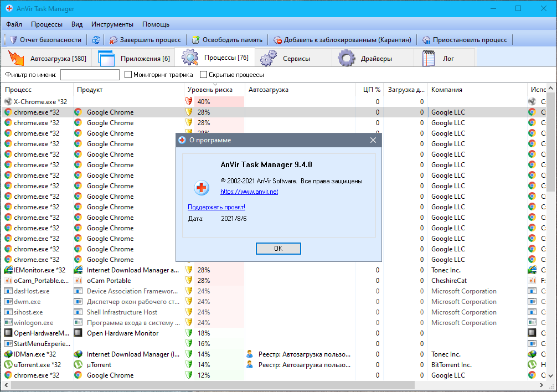Click the Отчет безопасности shield button

click(x=45, y=40)
